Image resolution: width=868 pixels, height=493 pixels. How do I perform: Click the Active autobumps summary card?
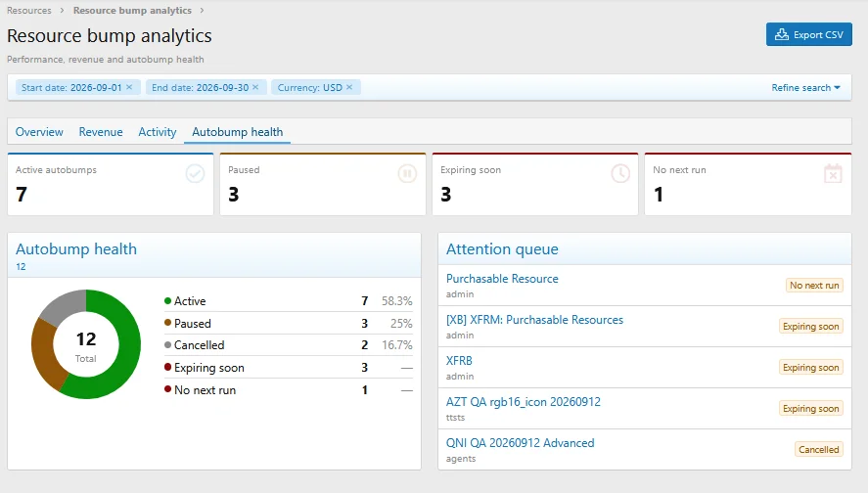coord(111,184)
